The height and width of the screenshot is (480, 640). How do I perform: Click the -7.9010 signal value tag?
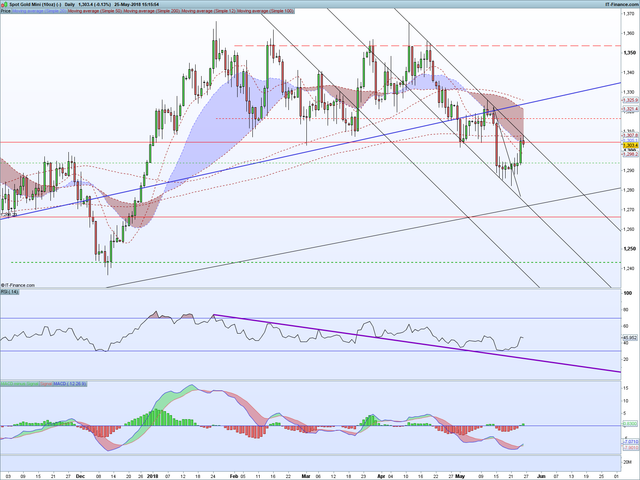(631, 448)
